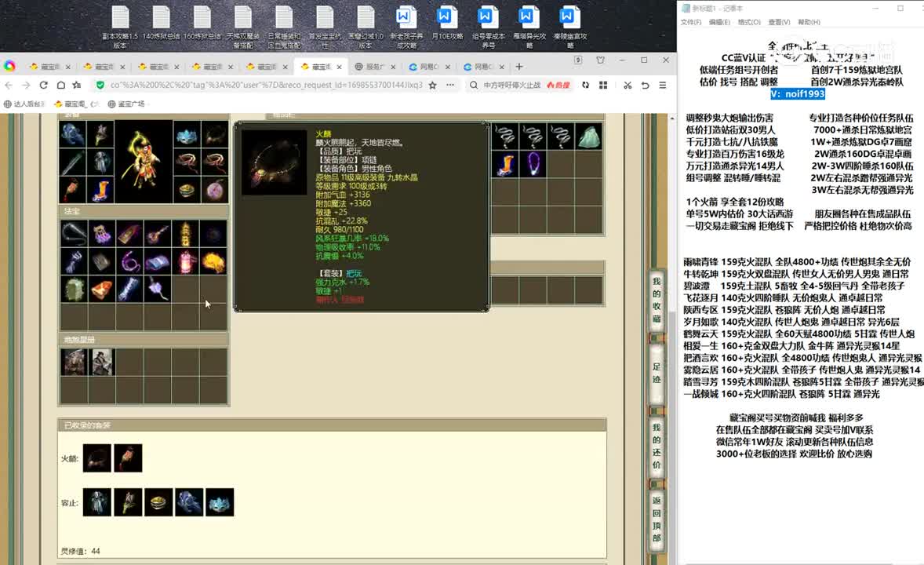Go to the browser home page
The height and width of the screenshot is (565, 924).
click(60, 85)
